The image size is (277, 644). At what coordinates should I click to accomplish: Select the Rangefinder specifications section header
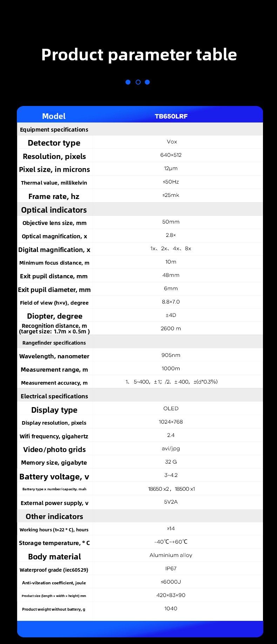click(x=54, y=343)
